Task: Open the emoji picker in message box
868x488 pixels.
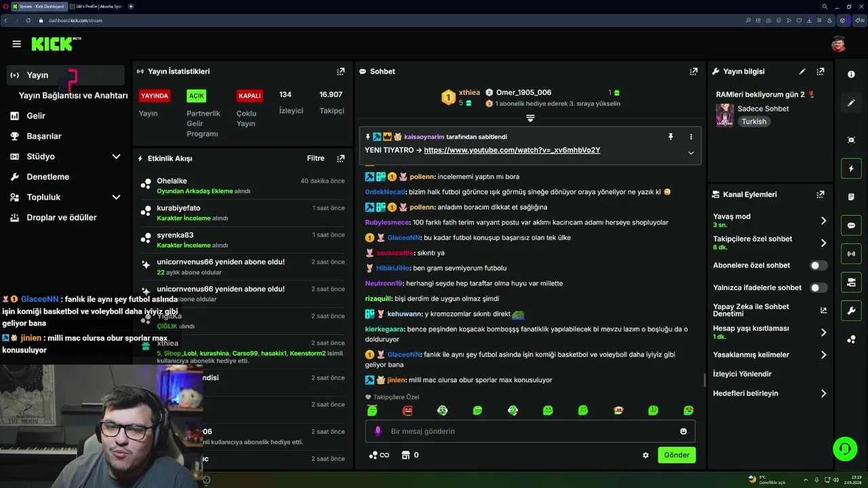Action: click(x=683, y=431)
